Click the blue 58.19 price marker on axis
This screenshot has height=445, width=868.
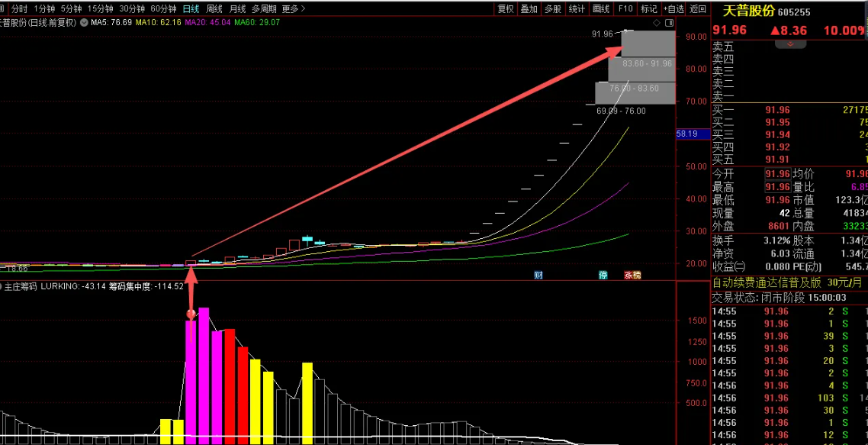click(687, 134)
